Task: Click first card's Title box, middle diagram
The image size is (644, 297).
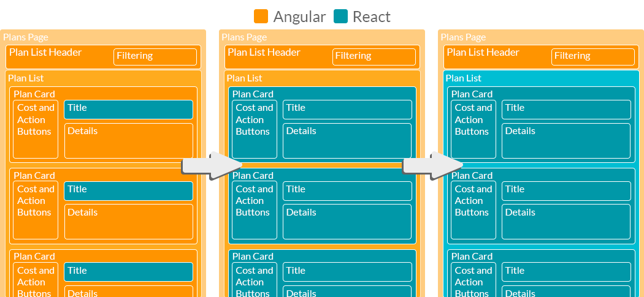Action: click(x=348, y=110)
